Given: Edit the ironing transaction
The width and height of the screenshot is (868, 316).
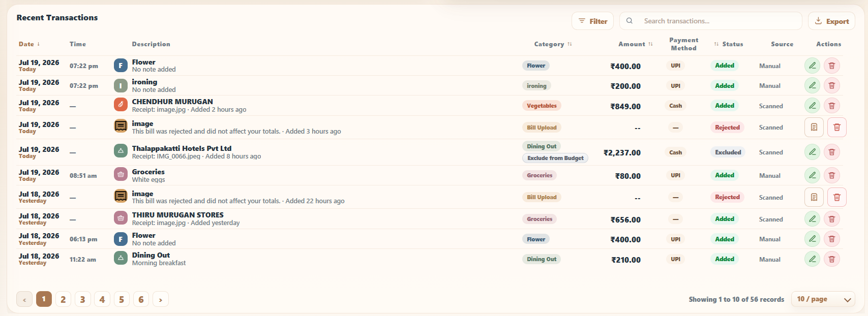Looking at the screenshot, I should click(x=812, y=85).
